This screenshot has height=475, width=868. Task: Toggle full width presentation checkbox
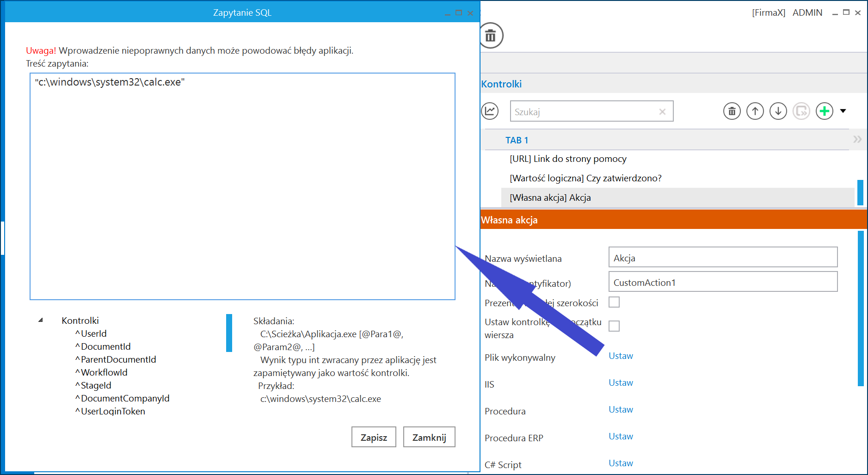click(614, 302)
